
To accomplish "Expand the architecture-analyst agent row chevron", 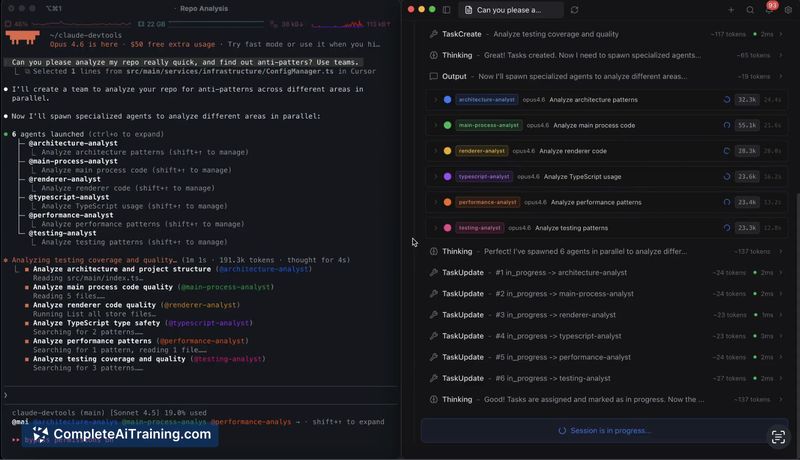I will [435, 100].
